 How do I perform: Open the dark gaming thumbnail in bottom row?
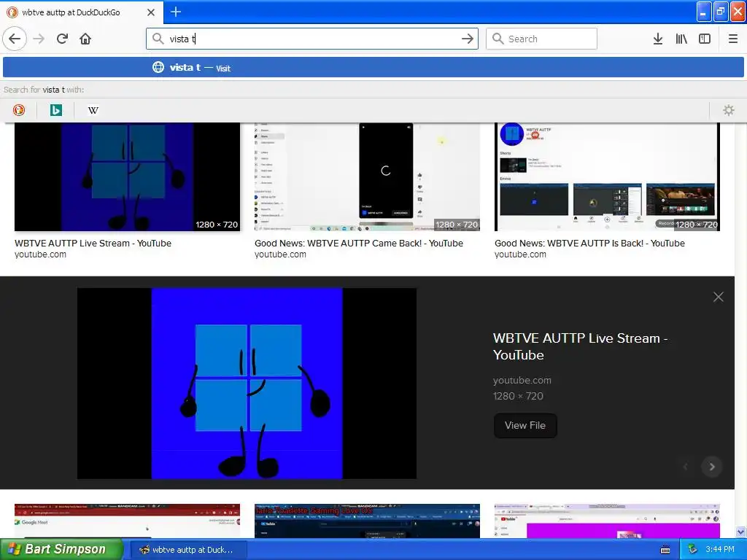[x=368, y=521]
